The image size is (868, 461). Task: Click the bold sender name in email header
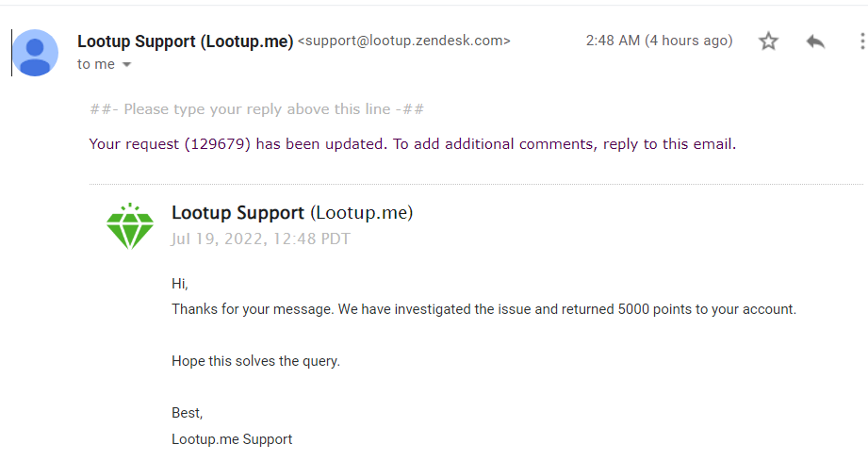(x=185, y=41)
